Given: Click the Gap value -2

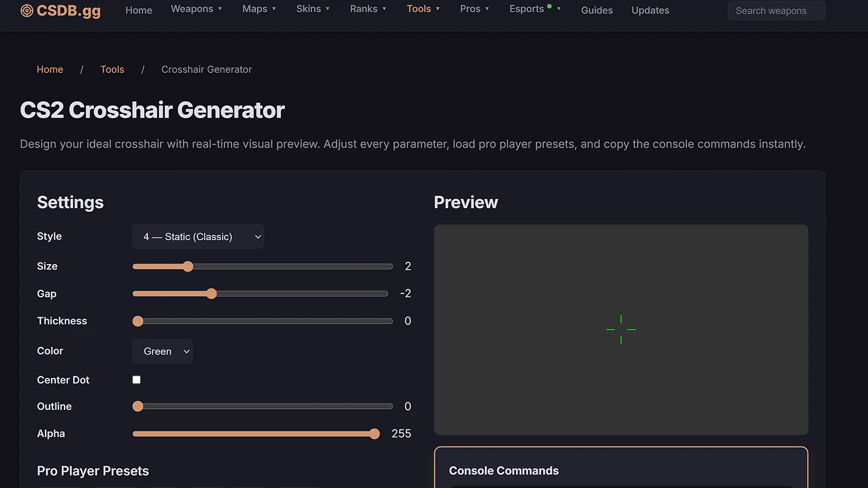Looking at the screenshot, I should click(x=406, y=293).
